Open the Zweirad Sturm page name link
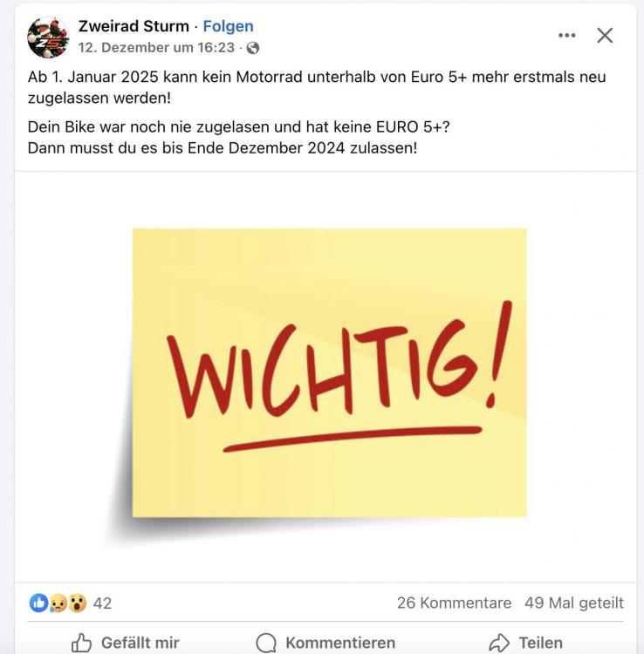The image size is (644, 654). point(134,26)
